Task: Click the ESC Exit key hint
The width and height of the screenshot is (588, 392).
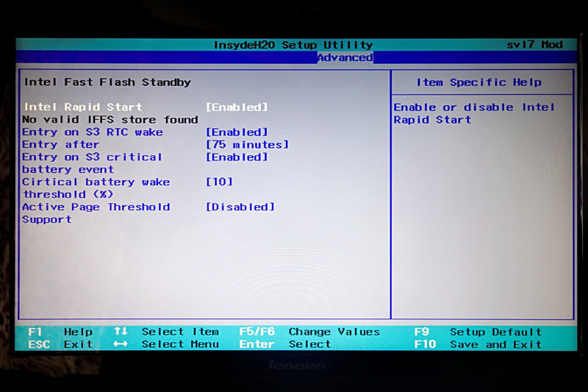Action: point(60,344)
